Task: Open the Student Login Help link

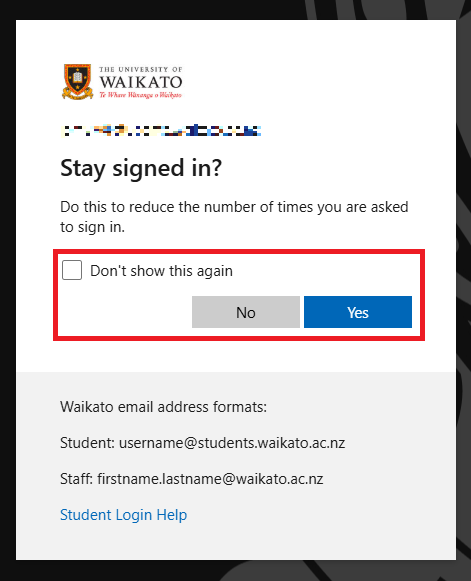Action: [123, 515]
